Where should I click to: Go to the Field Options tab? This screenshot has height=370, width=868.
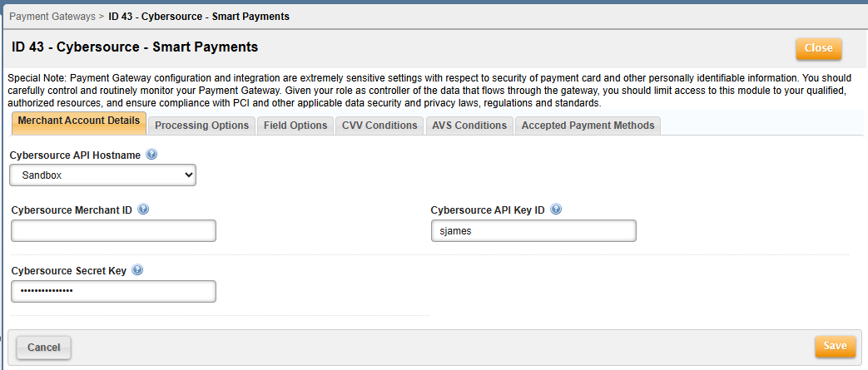(x=295, y=126)
